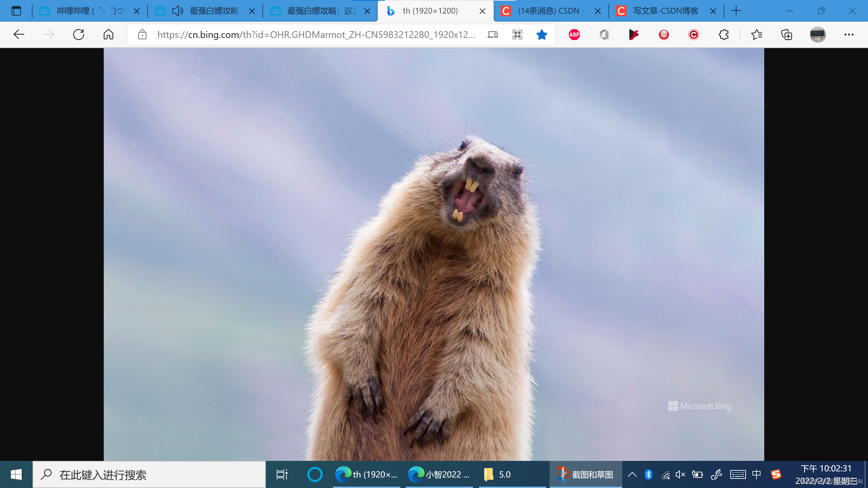
Task: Open the vertical tabs menu button
Action: click(x=16, y=11)
